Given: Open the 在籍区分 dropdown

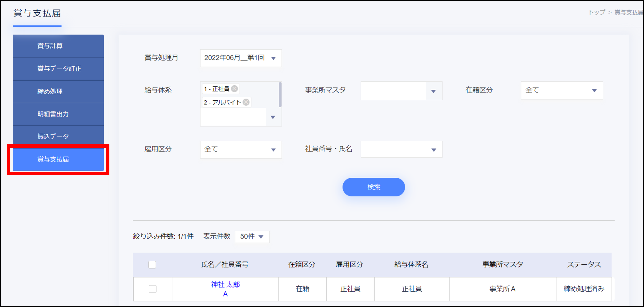Looking at the screenshot, I should coord(561,90).
